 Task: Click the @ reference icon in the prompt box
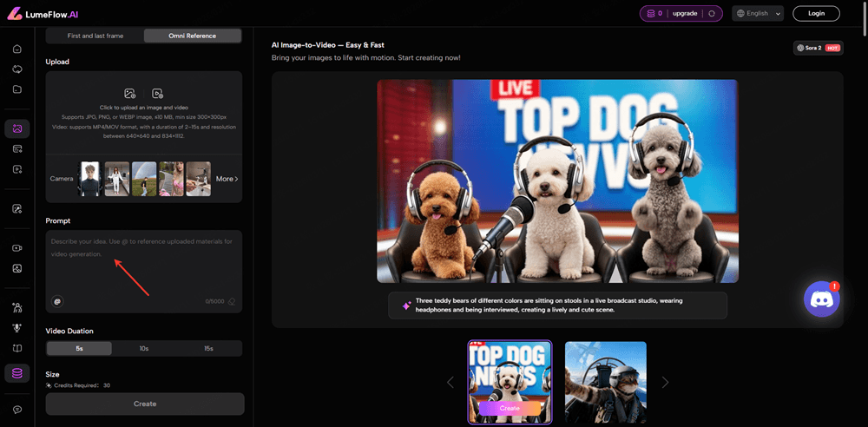tap(57, 301)
